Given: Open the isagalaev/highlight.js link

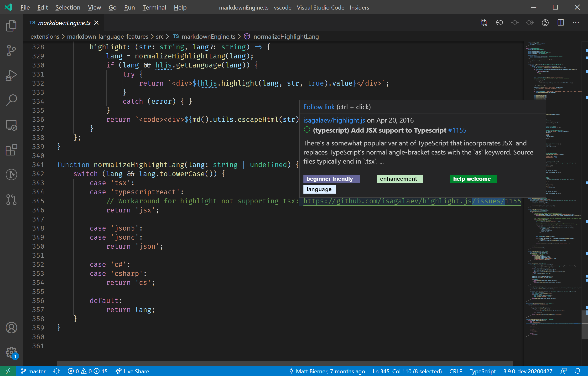Looking at the screenshot, I should click(333, 120).
